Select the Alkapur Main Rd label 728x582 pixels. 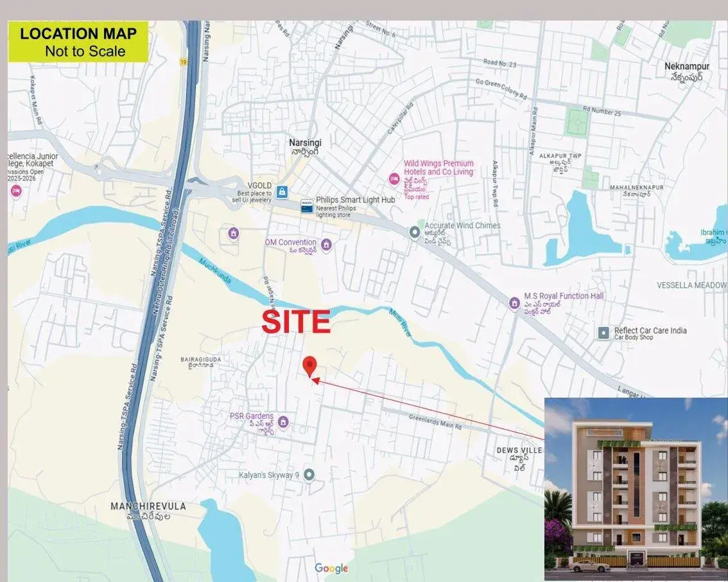tap(534, 132)
